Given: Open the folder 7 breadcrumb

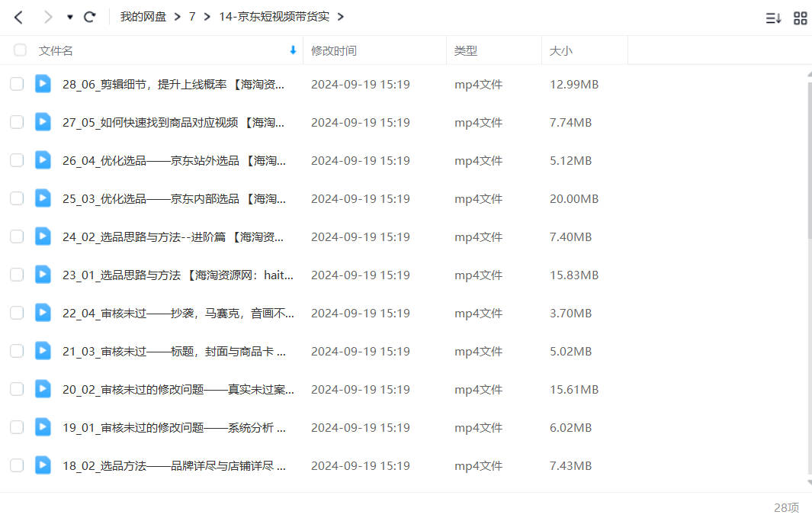Looking at the screenshot, I should point(192,17).
